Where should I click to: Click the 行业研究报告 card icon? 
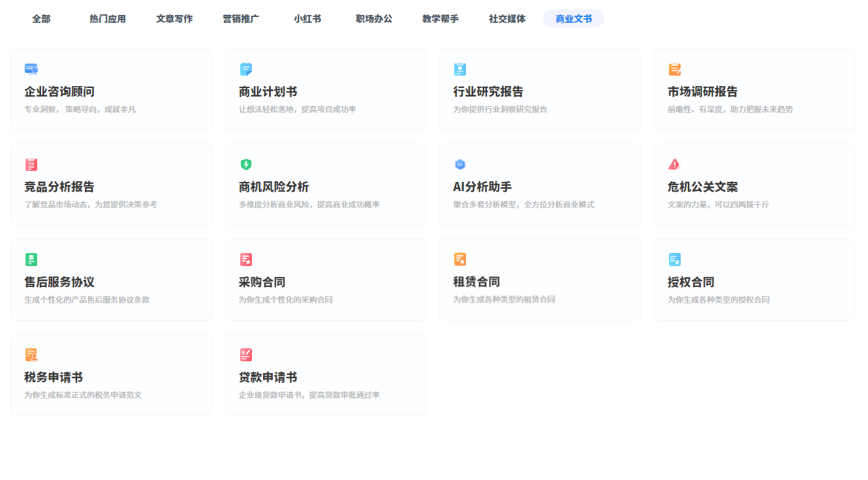pos(460,69)
